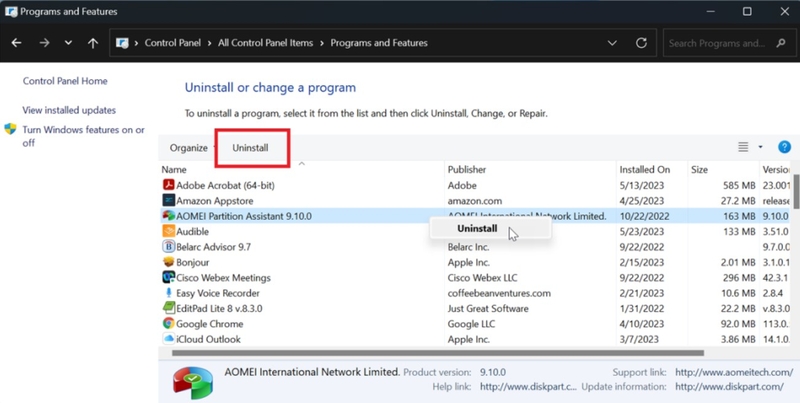Screen dimensions: 800x403
Task: Go up one level with Up arrow
Action: tap(93, 43)
